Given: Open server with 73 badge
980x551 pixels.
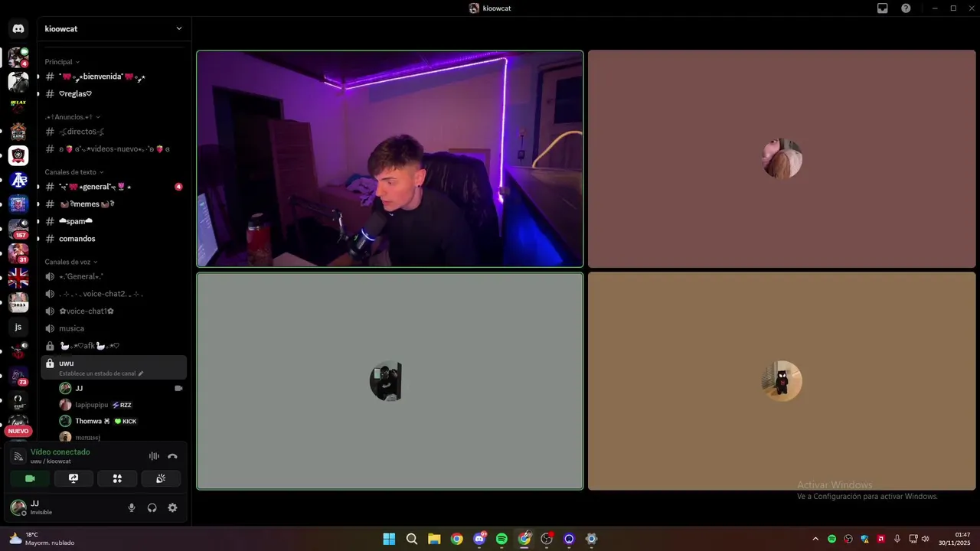Looking at the screenshot, I should (18, 376).
